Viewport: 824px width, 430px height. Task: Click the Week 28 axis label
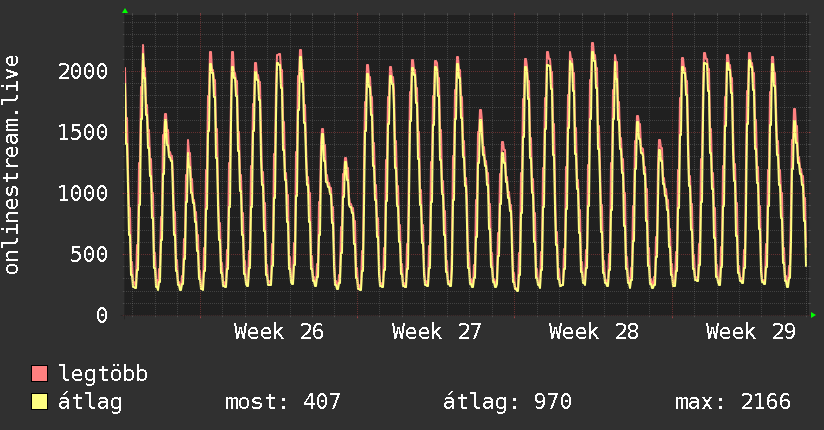pos(593,332)
